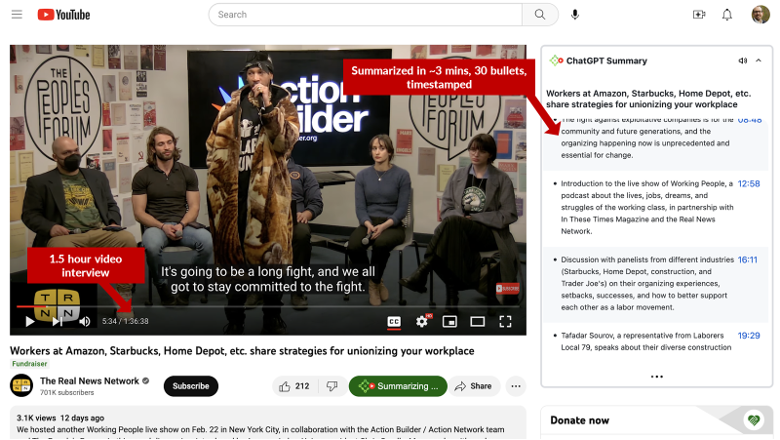The height and width of the screenshot is (440, 780).
Task: Click the search magnifier button
Action: tap(540, 15)
